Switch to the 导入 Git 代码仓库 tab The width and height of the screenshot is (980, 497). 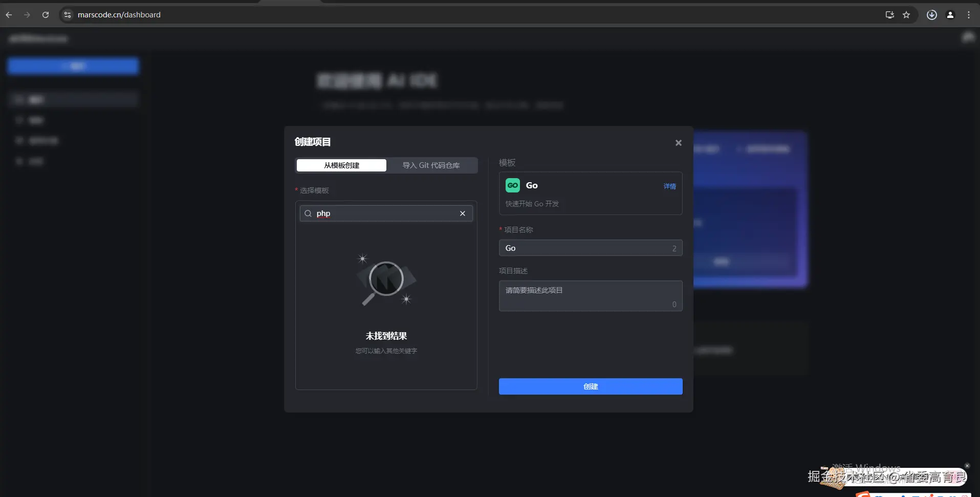click(431, 165)
